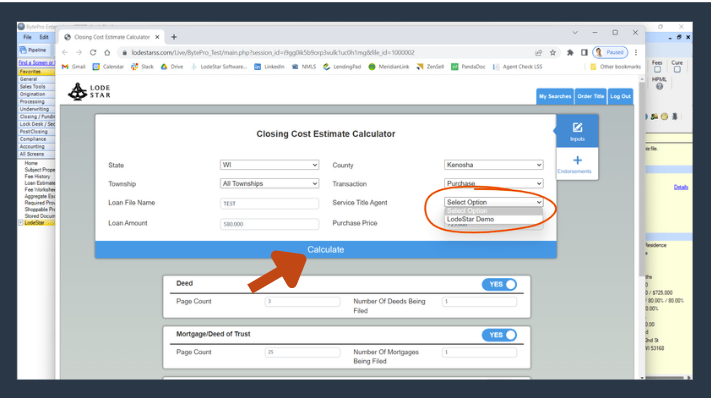Click the Details link in BytePro
The image size is (711, 398).
681,187
